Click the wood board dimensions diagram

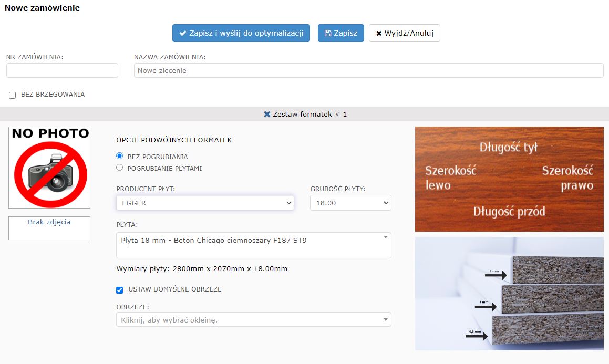coord(509,179)
